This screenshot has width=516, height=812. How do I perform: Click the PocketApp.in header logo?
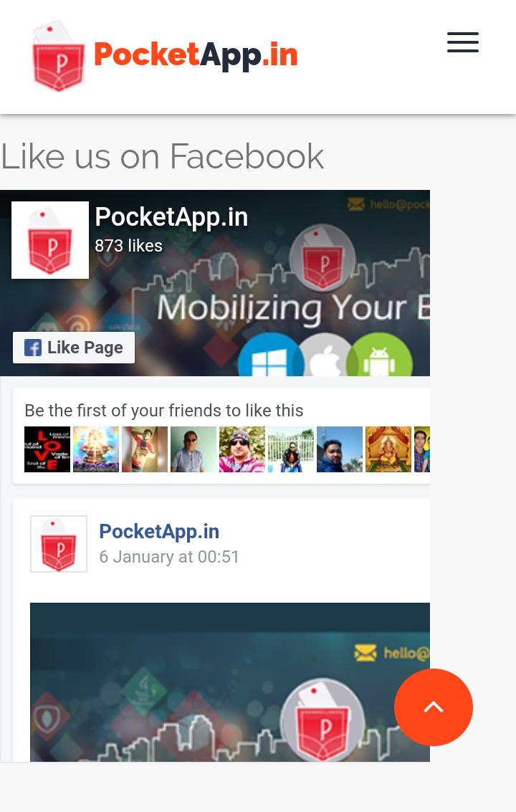click(165, 56)
